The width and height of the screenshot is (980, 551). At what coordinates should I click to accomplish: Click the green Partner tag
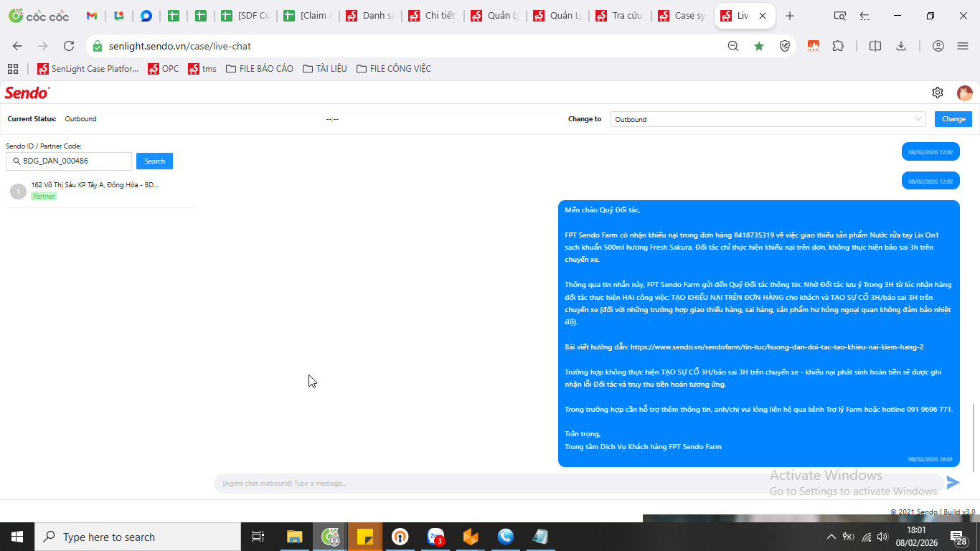[x=44, y=197]
